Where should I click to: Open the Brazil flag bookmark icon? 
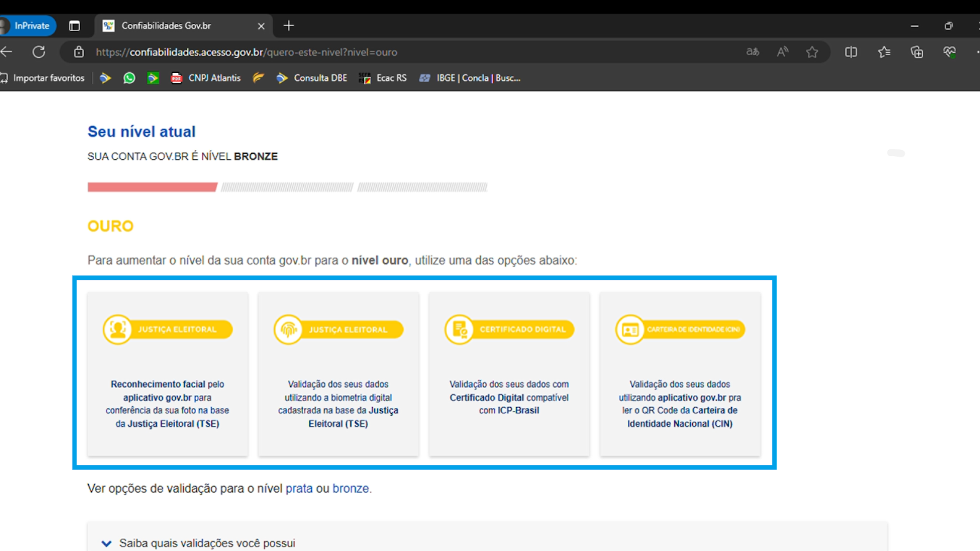coord(153,78)
